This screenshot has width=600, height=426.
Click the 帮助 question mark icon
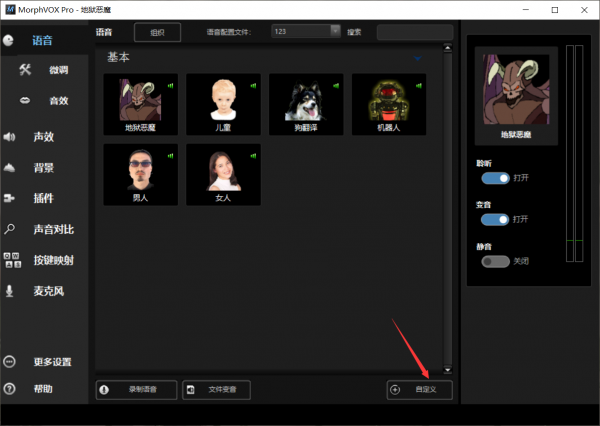coord(9,389)
